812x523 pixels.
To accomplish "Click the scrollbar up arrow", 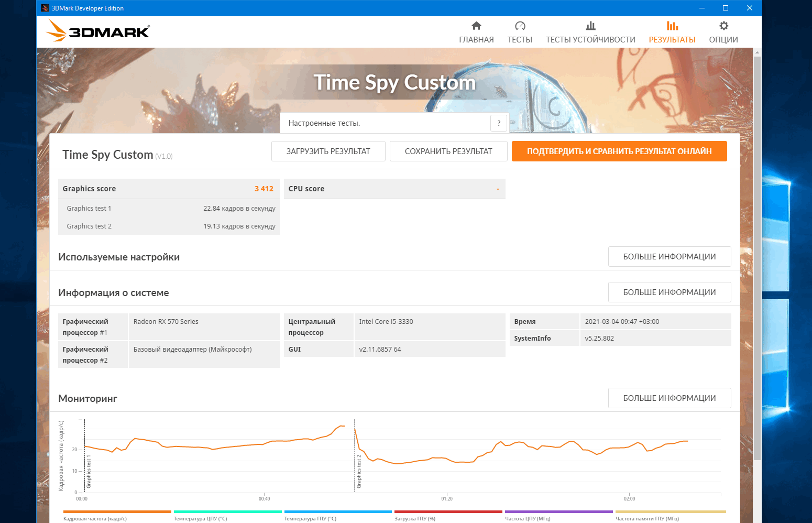I will (x=757, y=52).
